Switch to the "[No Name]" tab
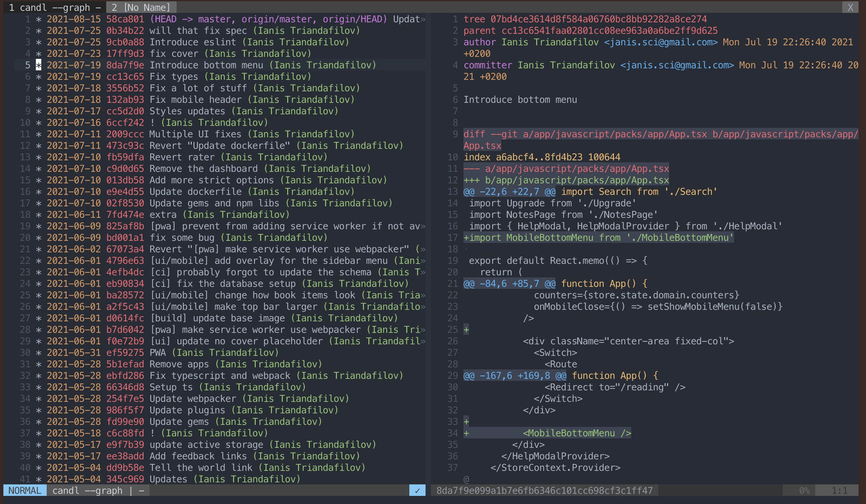The width and height of the screenshot is (866, 504). 141,7
